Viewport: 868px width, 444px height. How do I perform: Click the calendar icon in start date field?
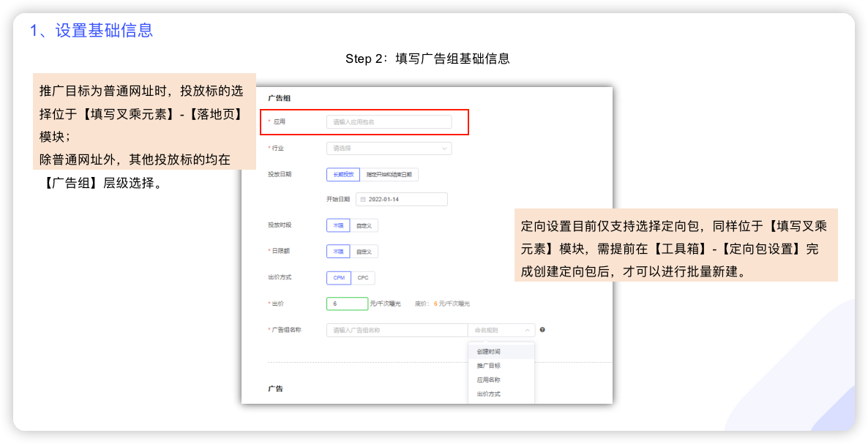(x=362, y=199)
